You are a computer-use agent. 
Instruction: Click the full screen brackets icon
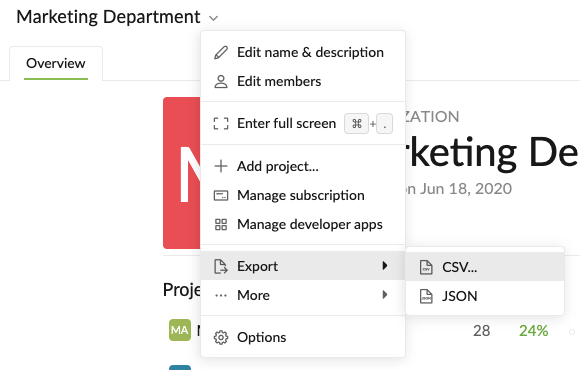[221, 123]
